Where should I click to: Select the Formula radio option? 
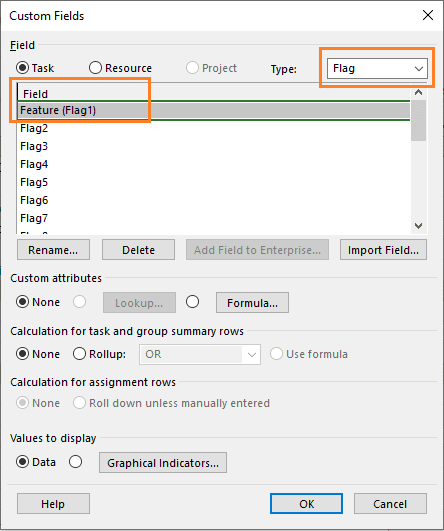pyautogui.click(x=192, y=302)
